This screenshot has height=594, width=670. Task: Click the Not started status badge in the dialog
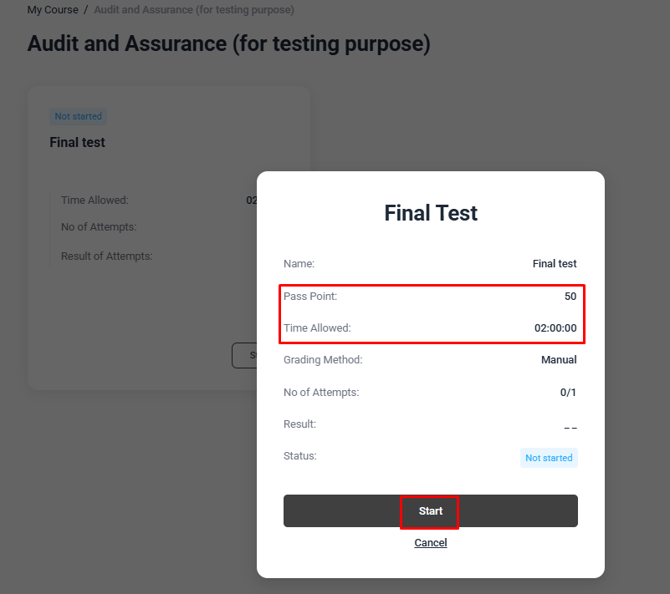point(549,458)
